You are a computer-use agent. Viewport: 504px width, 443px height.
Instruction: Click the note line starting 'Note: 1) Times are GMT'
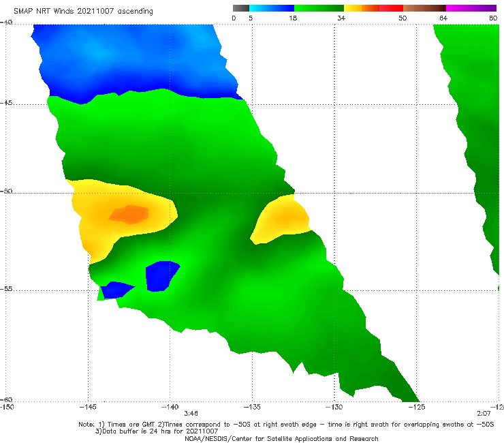pyautogui.click(x=286, y=425)
